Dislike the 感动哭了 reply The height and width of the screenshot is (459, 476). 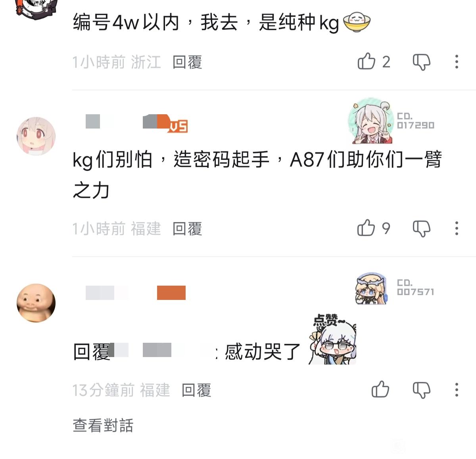[x=421, y=390]
